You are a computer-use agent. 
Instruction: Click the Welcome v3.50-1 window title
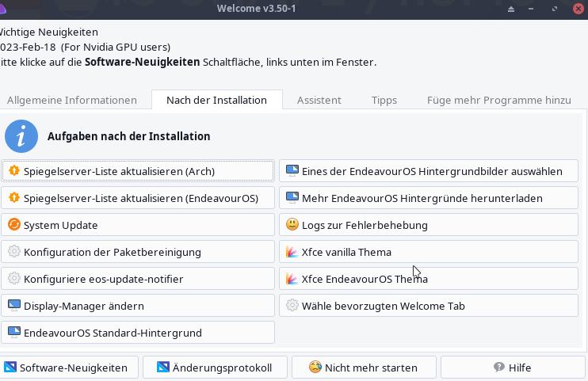point(257,8)
